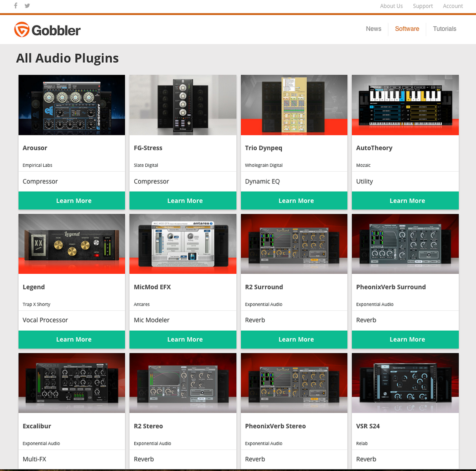Open the AutoTheory keyboard thumbnail
This screenshot has width=476, height=471.
(x=405, y=105)
